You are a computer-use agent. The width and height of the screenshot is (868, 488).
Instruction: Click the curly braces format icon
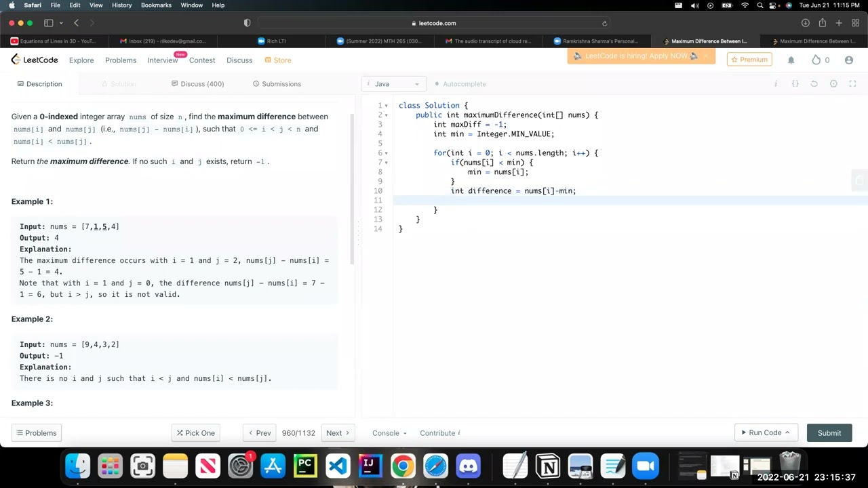click(795, 84)
